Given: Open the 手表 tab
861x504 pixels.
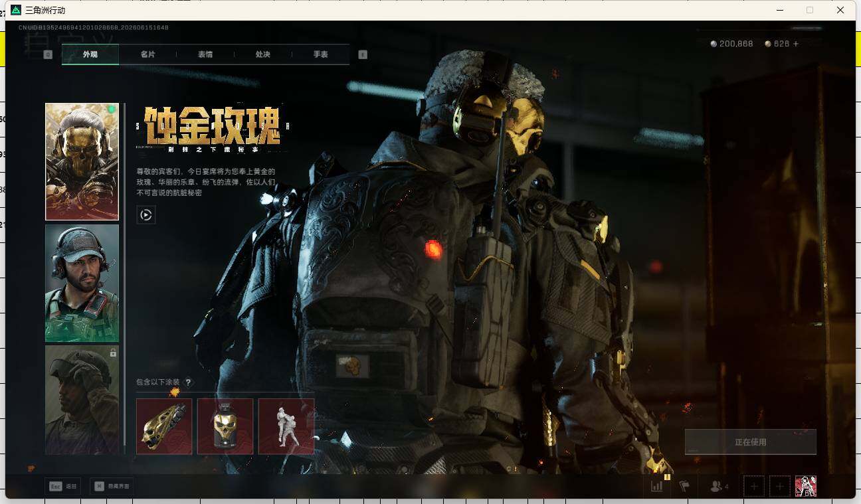Looking at the screenshot, I should coord(320,54).
